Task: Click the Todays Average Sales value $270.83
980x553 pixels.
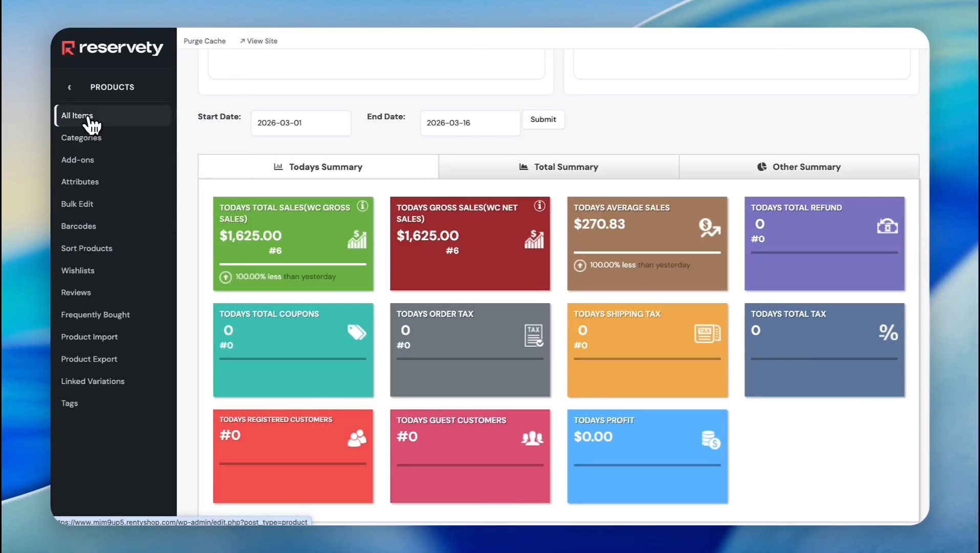Action: (x=599, y=224)
